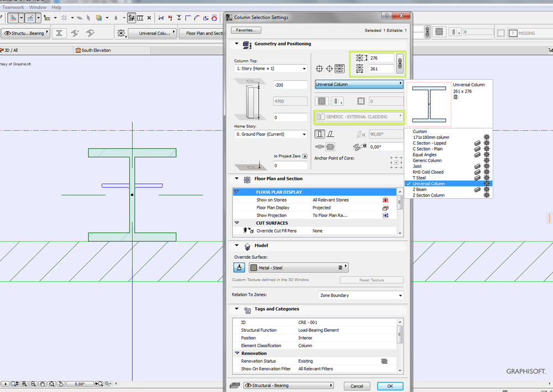Click the Fit in Window icon
This screenshot has width=553, height=392.
(51, 384)
